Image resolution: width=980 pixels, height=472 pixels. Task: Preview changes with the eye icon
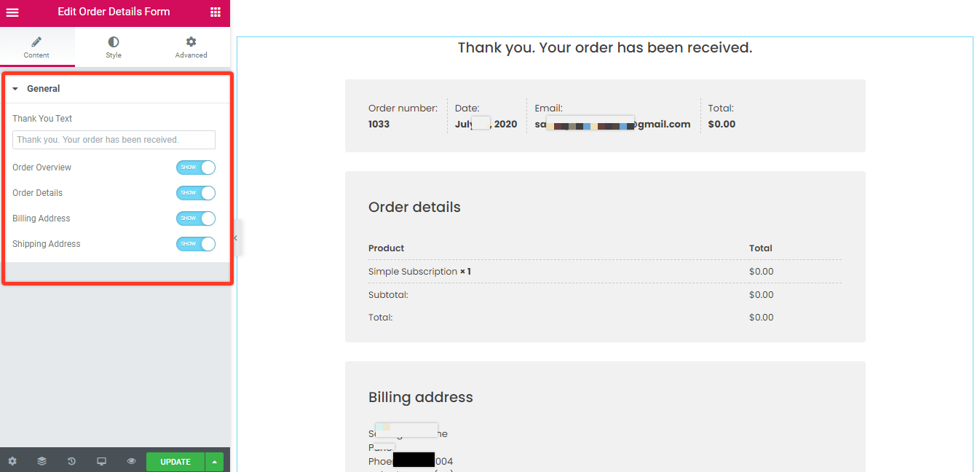[x=131, y=461]
